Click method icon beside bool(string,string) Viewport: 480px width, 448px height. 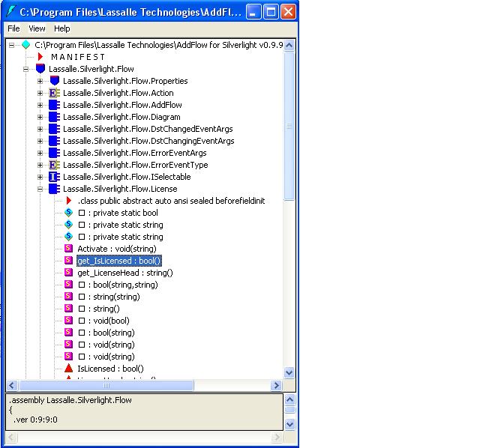(68, 285)
